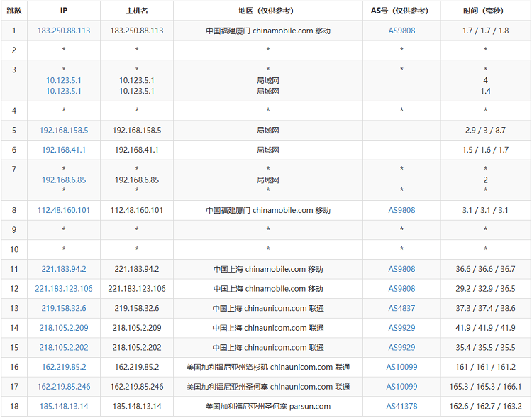This screenshot has width=532, height=418.
Task: Open IP link 221.183.94.2
Action: (64, 269)
